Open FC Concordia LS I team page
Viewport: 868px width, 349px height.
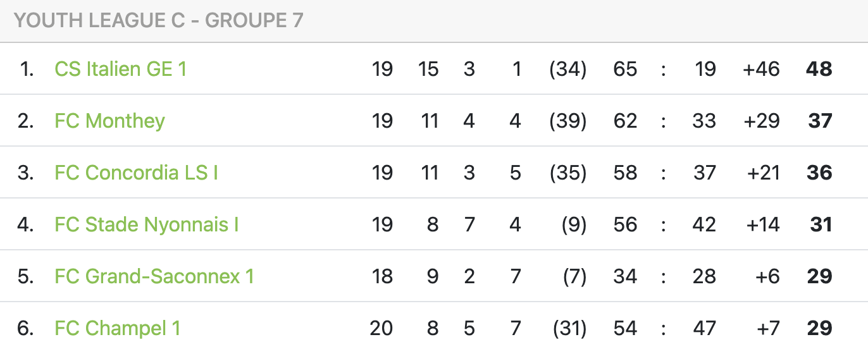tap(136, 173)
